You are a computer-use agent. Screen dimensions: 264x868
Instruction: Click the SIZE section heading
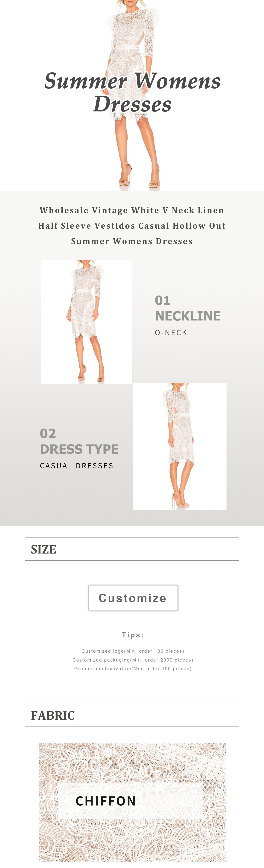pyautogui.click(x=43, y=549)
